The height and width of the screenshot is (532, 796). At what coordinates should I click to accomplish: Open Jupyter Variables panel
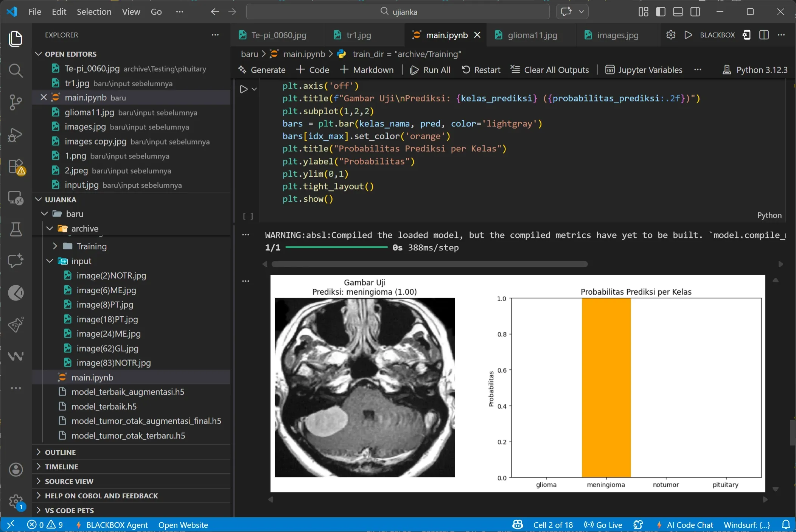[x=644, y=70]
